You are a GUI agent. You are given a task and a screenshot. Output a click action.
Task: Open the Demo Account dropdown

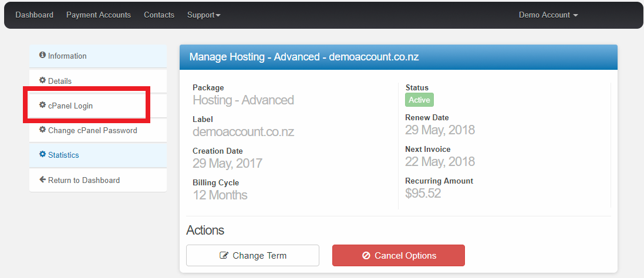(x=548, y=15)
